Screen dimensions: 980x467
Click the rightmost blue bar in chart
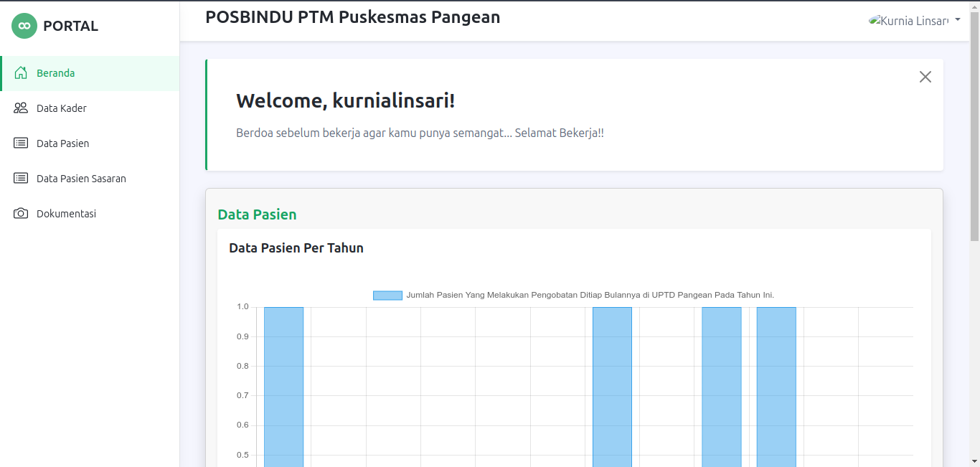pos(776,387)
